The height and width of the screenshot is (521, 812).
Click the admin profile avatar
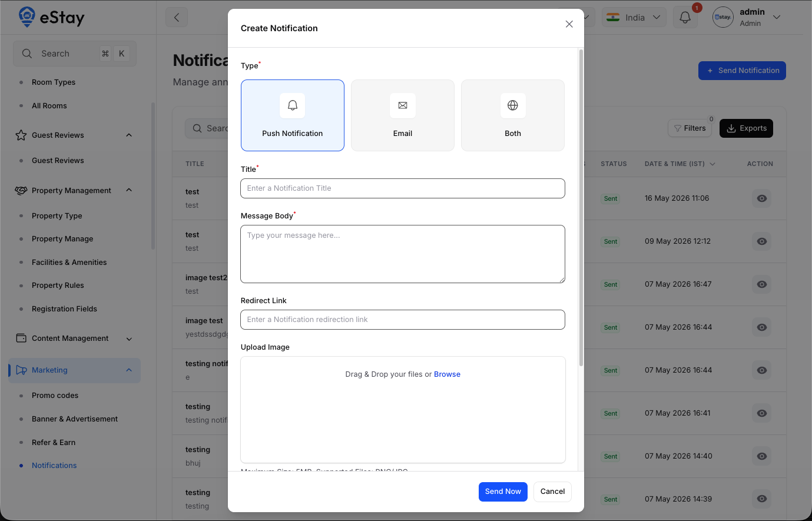click(x=722, y=17)
